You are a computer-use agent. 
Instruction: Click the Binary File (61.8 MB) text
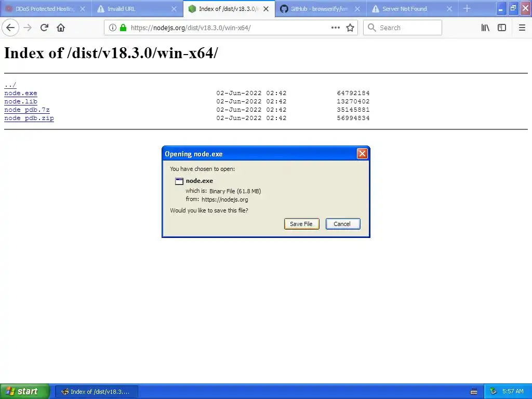click(235, 191)
